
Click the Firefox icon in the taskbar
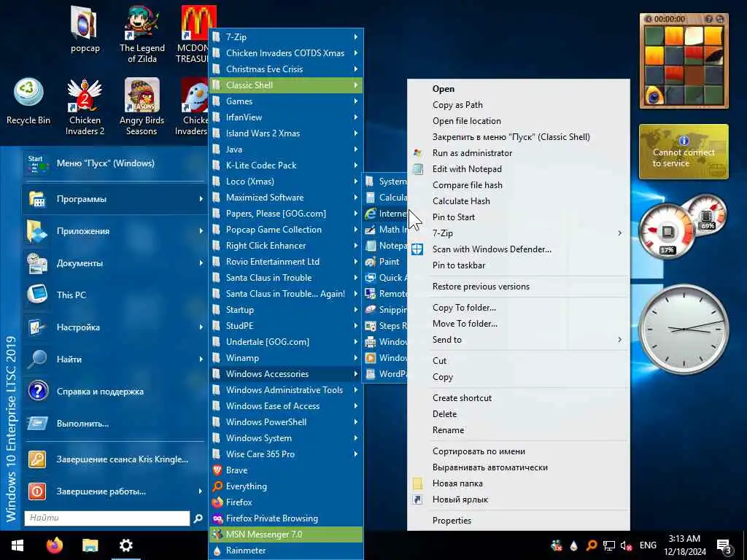pyautogui.click(x=55, y=545)
